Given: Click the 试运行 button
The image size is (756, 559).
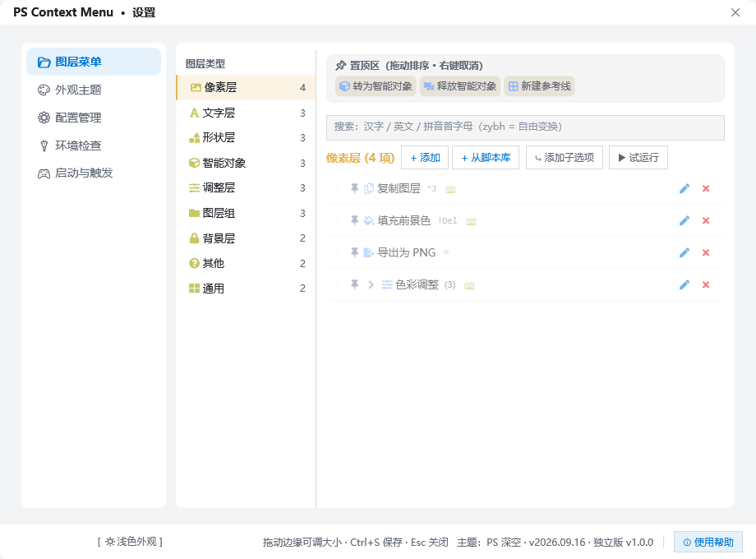Looking at the screenshot, I should (x=638, y=158).
